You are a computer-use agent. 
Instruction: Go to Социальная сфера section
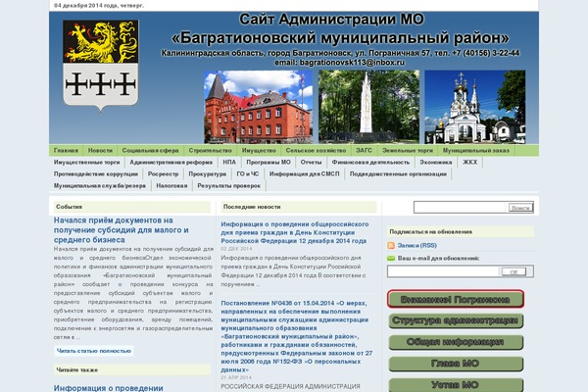tap(150, 150)
